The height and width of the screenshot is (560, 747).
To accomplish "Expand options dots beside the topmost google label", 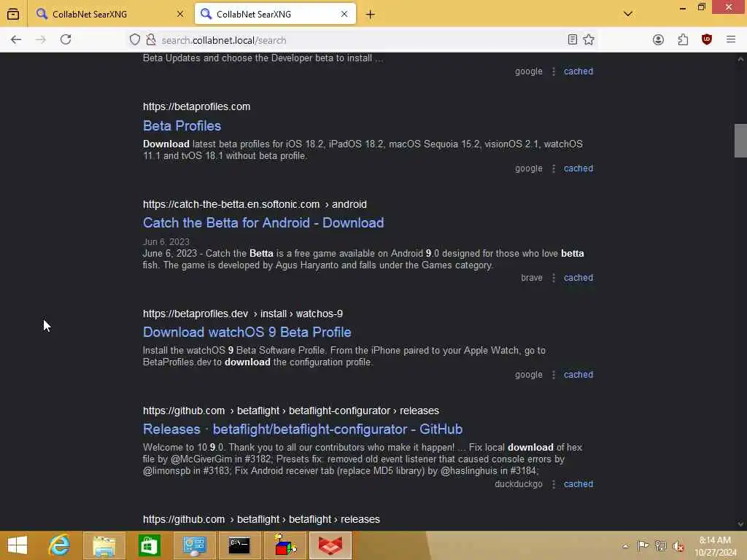I will pos(553,71).
